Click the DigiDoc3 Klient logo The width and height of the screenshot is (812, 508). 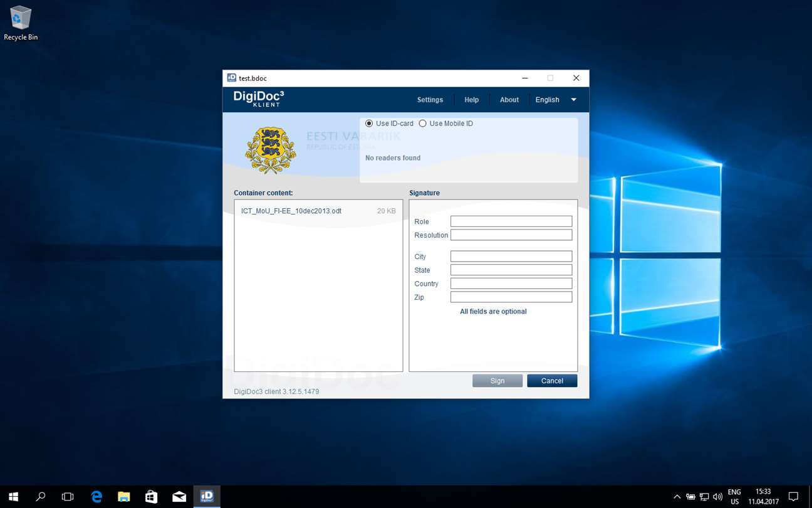tap(259, 98)
